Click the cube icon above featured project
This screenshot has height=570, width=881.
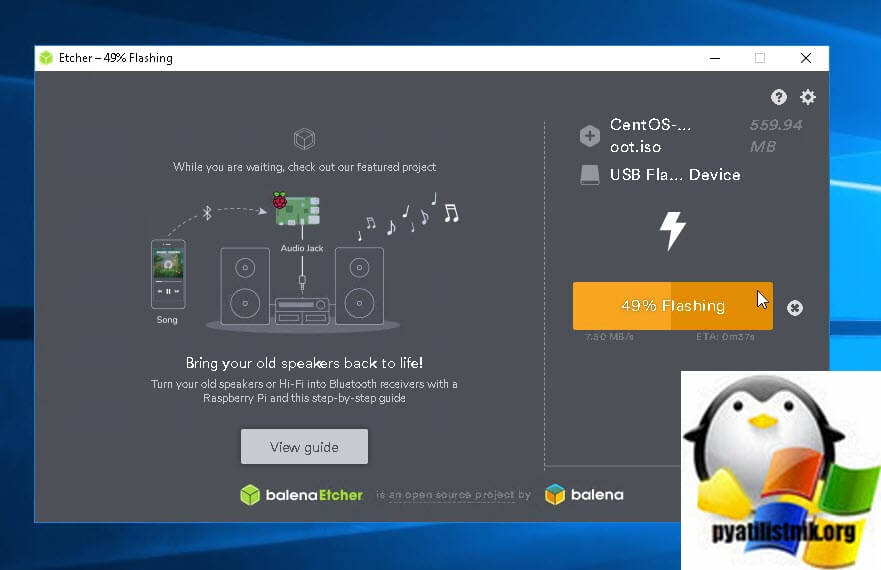tap(304, 139)
